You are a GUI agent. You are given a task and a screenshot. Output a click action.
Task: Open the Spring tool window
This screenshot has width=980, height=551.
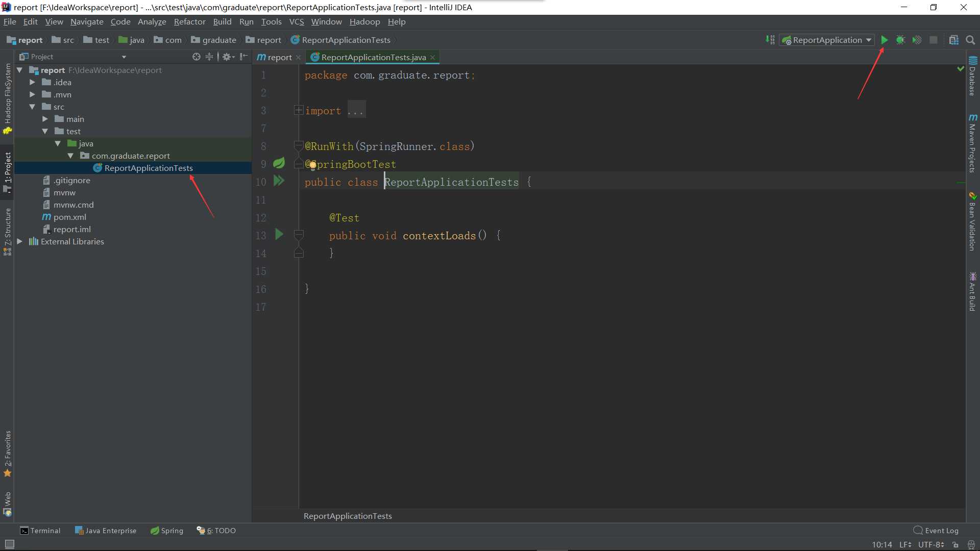pos(167,531)
